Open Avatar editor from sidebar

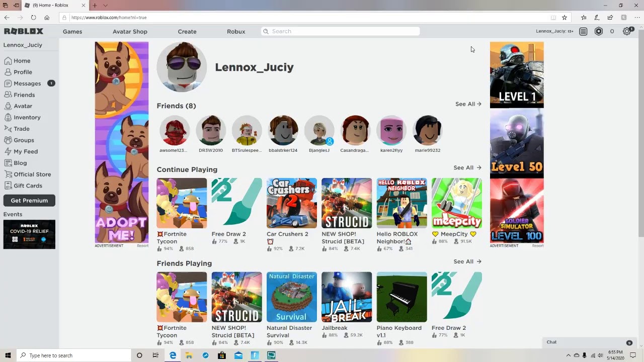[18, 106]
